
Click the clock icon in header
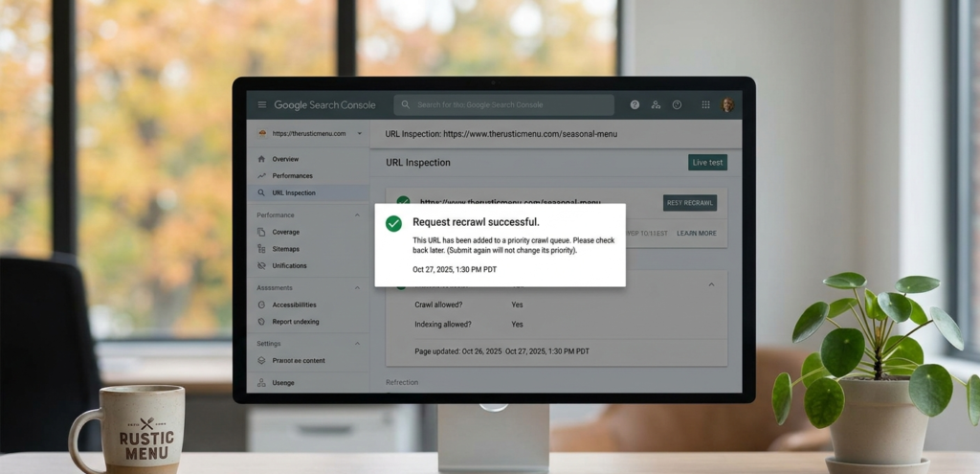[x=677, y=105]
